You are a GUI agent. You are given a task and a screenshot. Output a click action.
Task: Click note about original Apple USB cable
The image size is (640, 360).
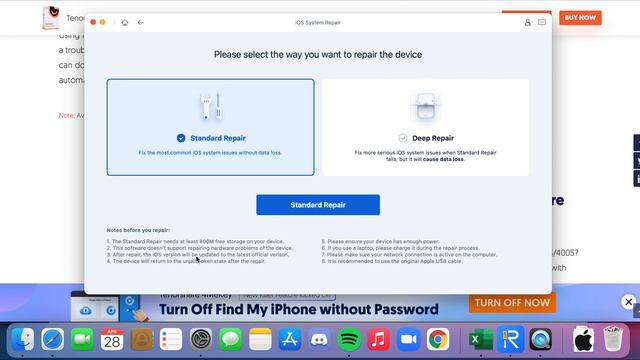392,261
